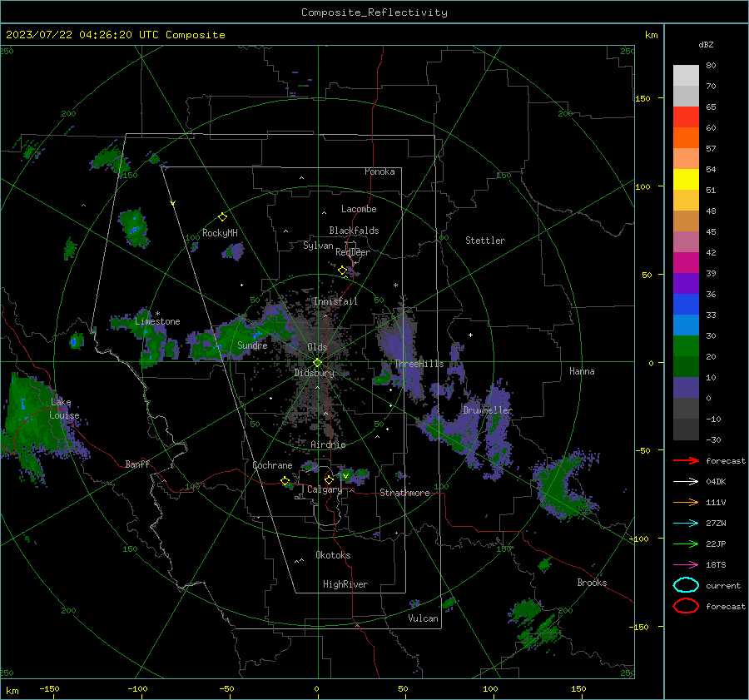
Task: Click the cyan 27ZW arrow in legend
Action: pos(686,524)
